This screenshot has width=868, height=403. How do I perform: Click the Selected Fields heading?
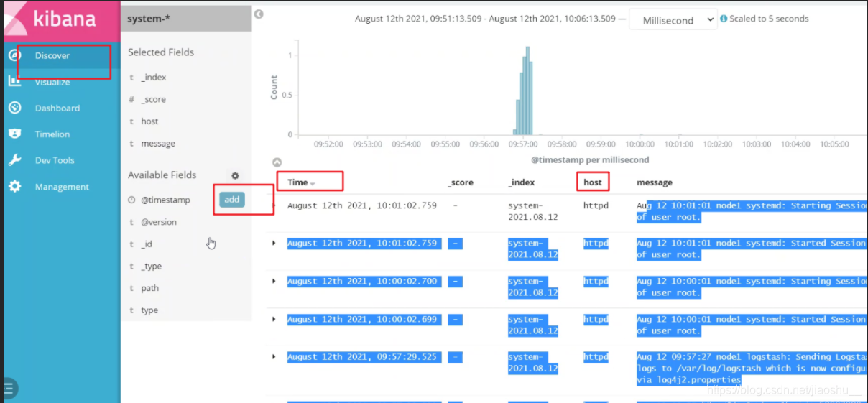click(x=161, y=52)
